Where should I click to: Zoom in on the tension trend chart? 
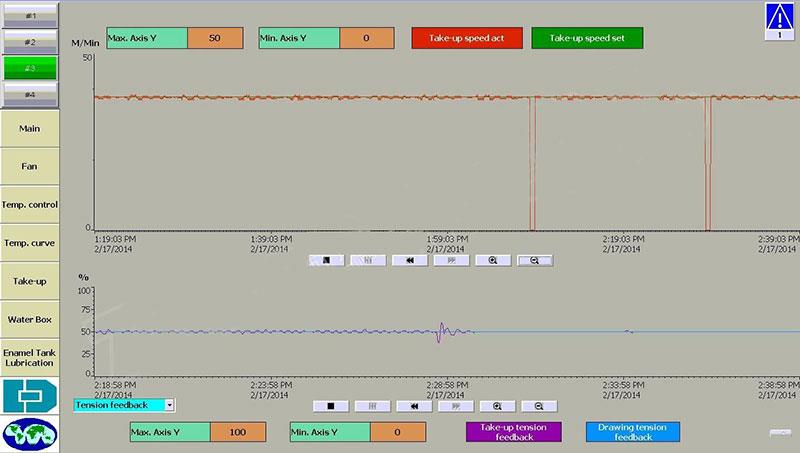point(496,406)
